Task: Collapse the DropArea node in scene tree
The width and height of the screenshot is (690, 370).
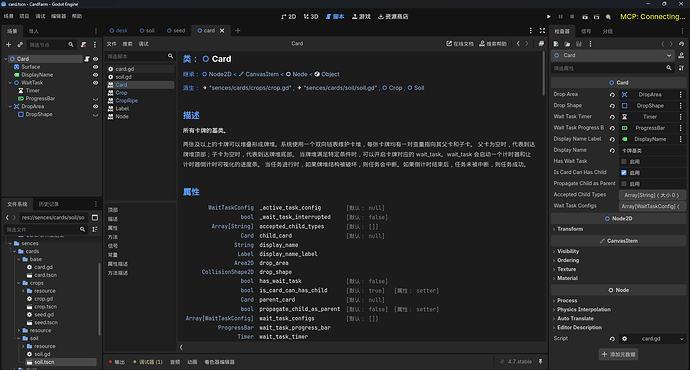Action: [x=10, y=106]
